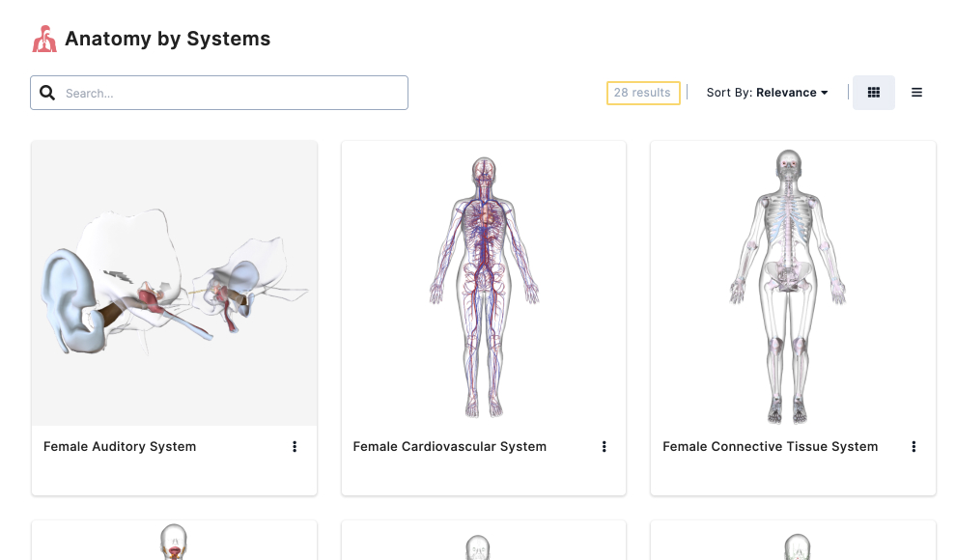Select the Female Cardiovascular System title

[x=449, y=447]
